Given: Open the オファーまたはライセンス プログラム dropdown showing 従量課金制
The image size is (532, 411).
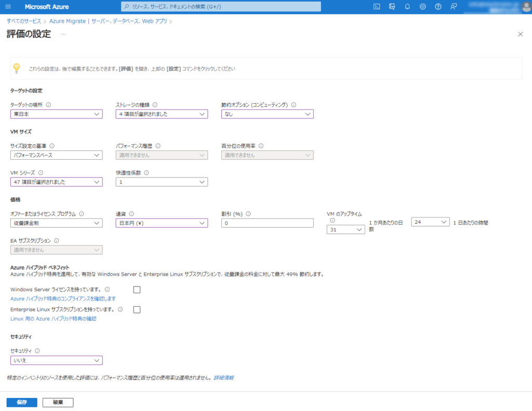Looking at the screenshot, I should pyautogui.click(x=56, y=223).
